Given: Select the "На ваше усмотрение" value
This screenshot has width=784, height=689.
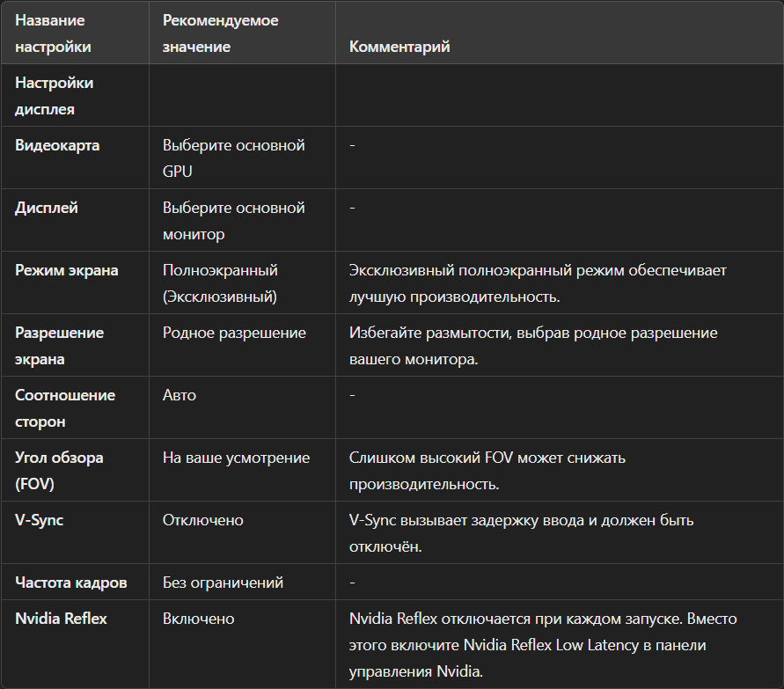Looking at the screenshot, I should tap(236, 458).
